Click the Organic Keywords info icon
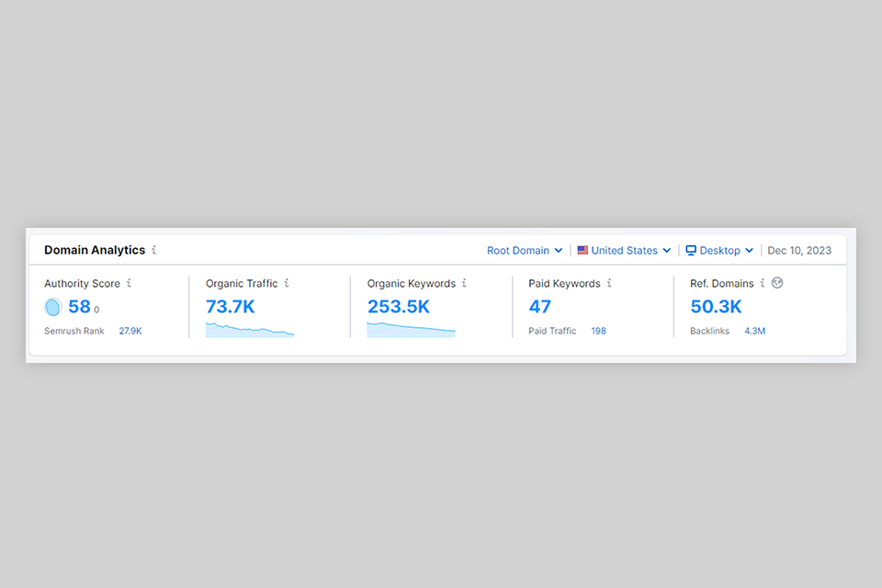Image resolution: width=882 pixels, height=588 pixels. pos(464,284)
